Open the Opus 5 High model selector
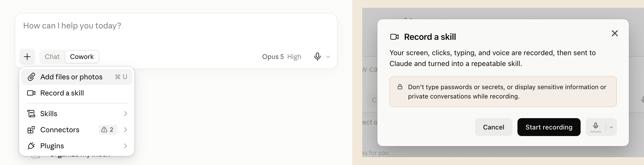Image resolution: width=644 pixels, height=165 pixels. tap(281, 57)
